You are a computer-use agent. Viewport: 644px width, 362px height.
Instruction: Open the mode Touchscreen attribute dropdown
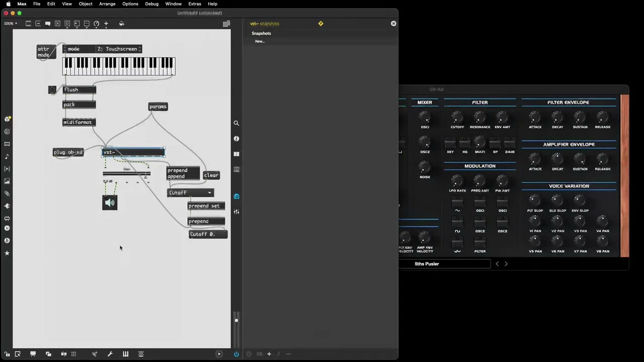click(x=119, y=49)
